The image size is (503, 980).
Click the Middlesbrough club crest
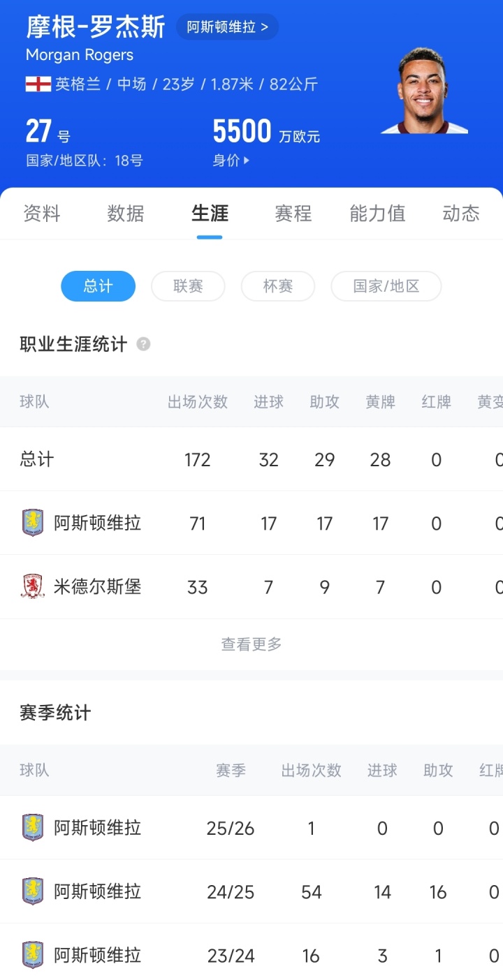(33, 587)
